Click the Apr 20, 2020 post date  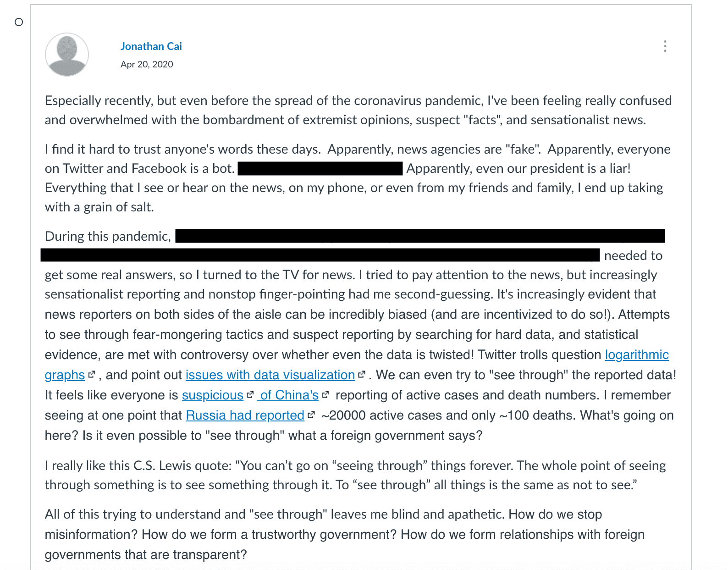[147, 64]
